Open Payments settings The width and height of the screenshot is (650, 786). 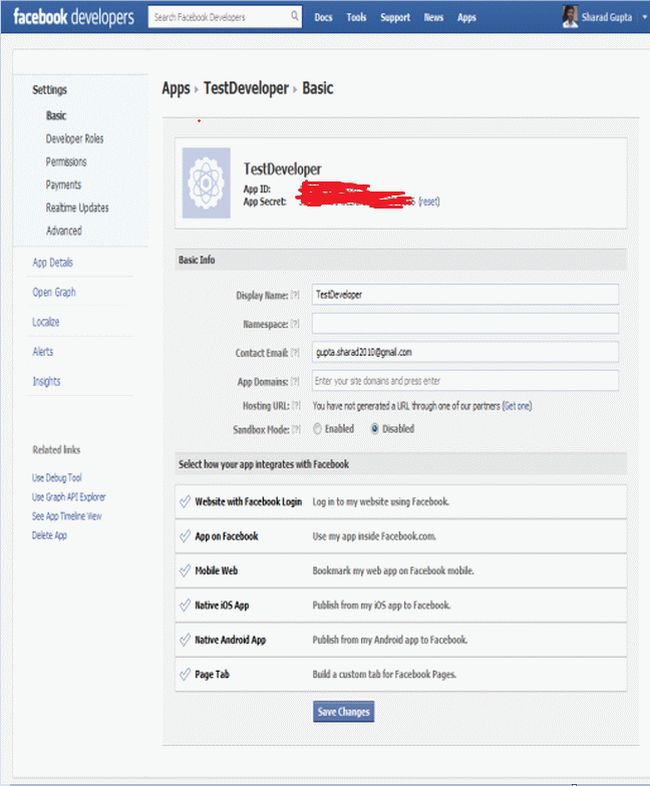63,185
